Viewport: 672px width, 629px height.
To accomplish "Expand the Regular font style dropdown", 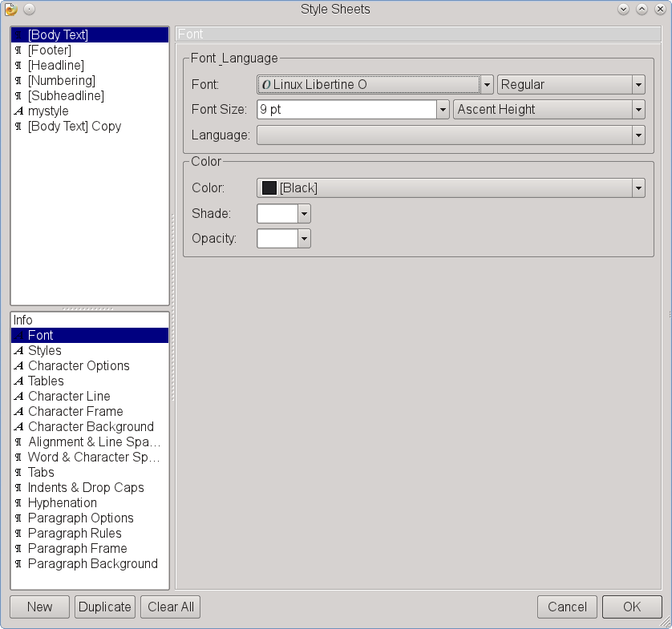I will point(638,85).
